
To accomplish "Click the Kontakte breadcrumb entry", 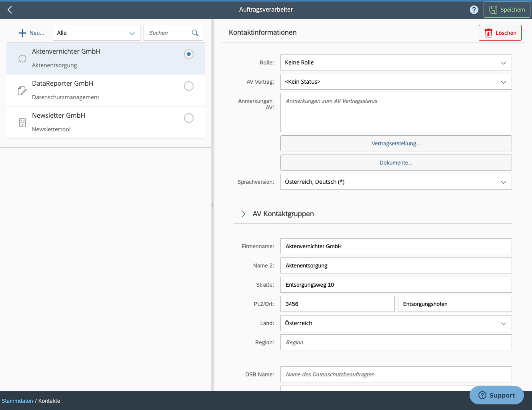I will 49,400.
